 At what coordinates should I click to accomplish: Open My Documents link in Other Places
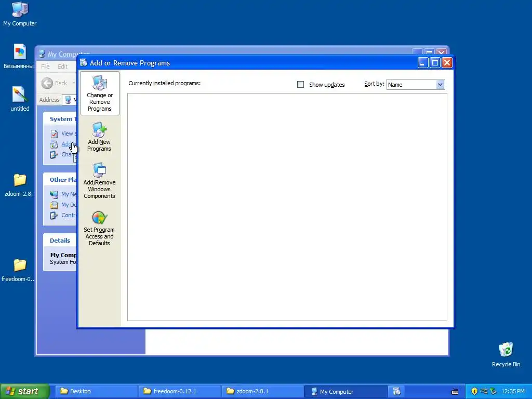(x=69, y=205)
